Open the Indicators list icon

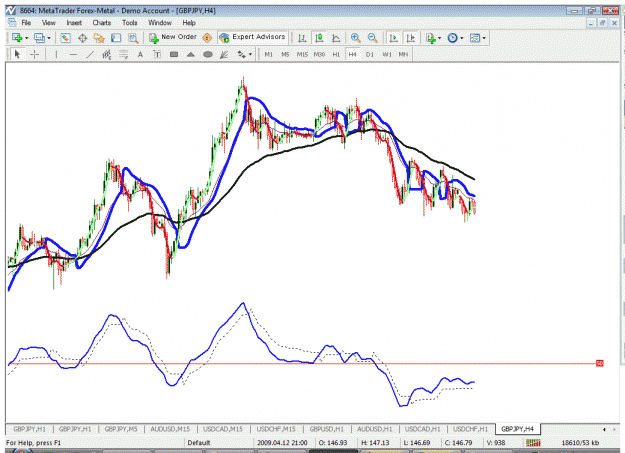(430, 38)
